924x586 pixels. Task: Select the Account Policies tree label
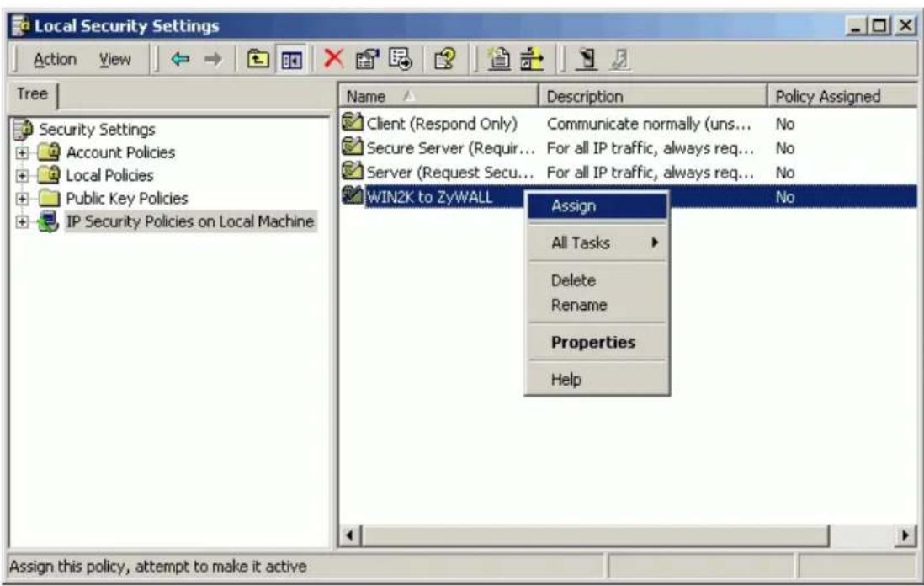[x=120, y=152]
